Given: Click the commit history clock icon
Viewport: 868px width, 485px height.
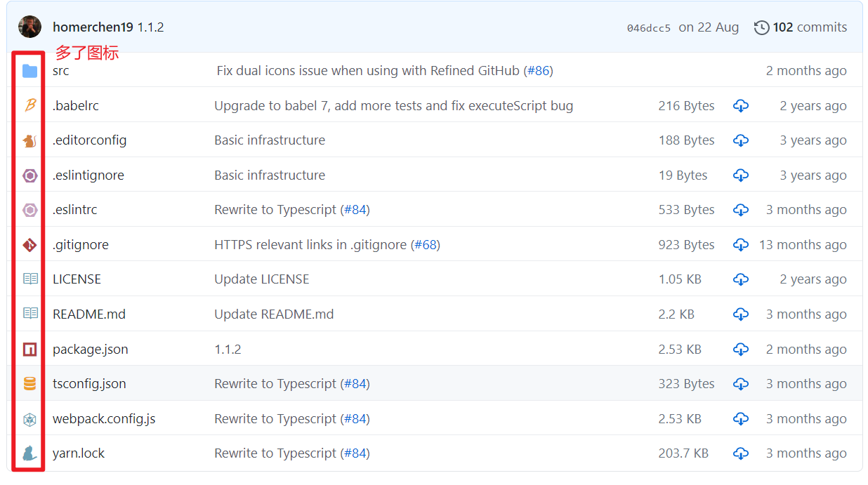Looking at the screenshot, I should click(x=761, y=28).
